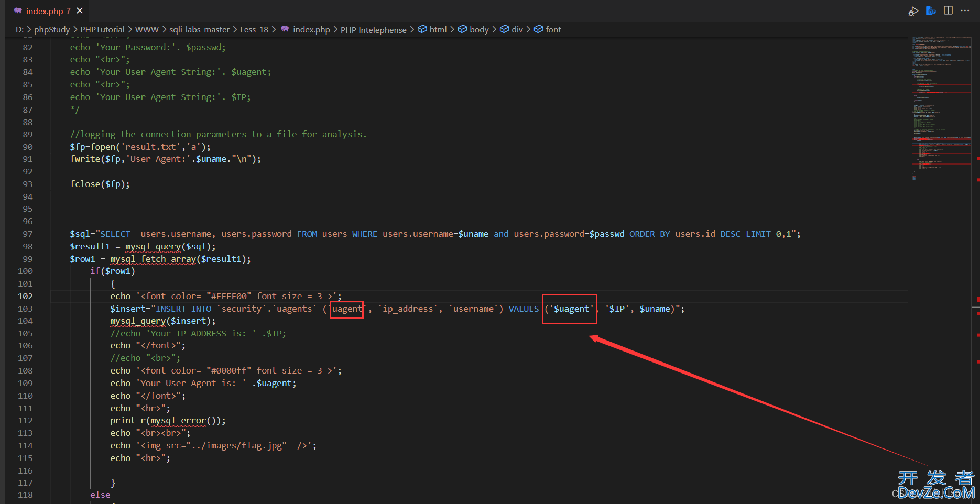The image size is (980, 504).
Task: Click the cube icon before html breadcrumb
Action: click(x=422, y=29)
